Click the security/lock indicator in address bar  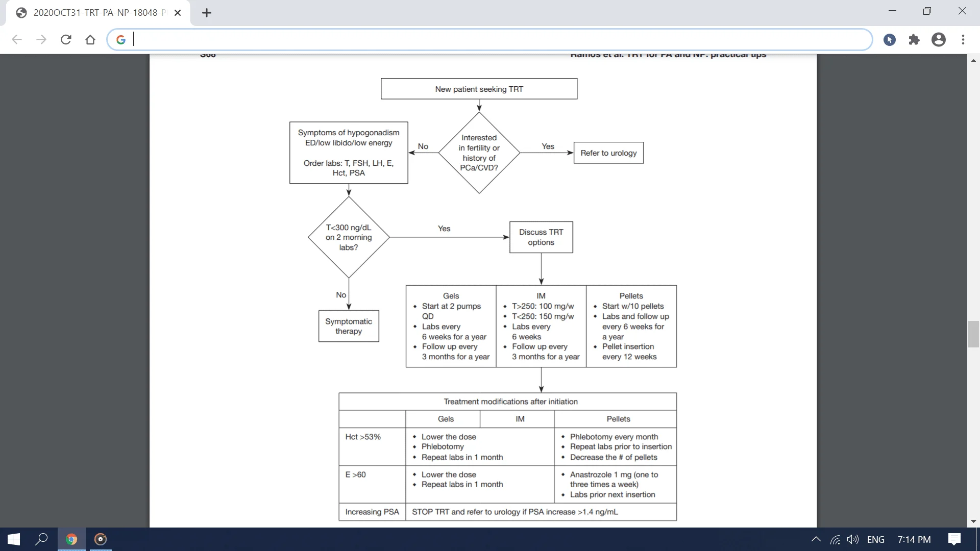121,39
